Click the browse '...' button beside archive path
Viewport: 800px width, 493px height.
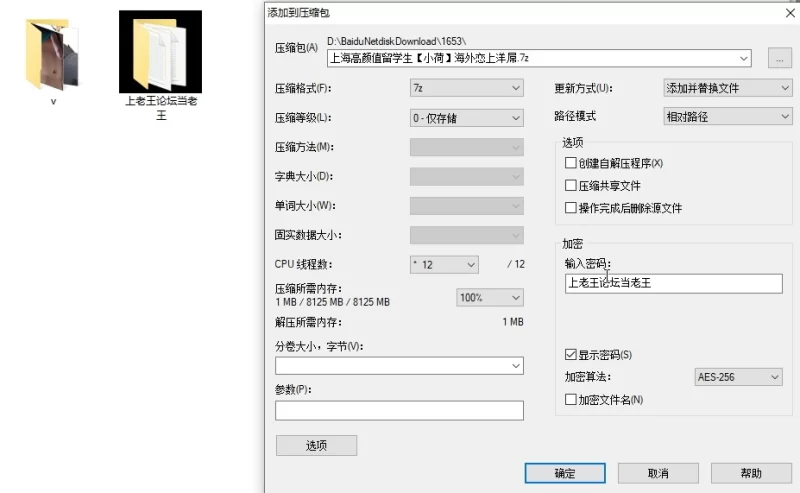779,58
